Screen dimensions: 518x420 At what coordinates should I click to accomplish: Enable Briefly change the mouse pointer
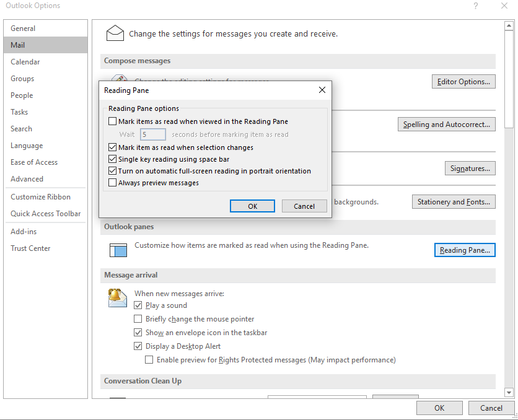[138, 318]
